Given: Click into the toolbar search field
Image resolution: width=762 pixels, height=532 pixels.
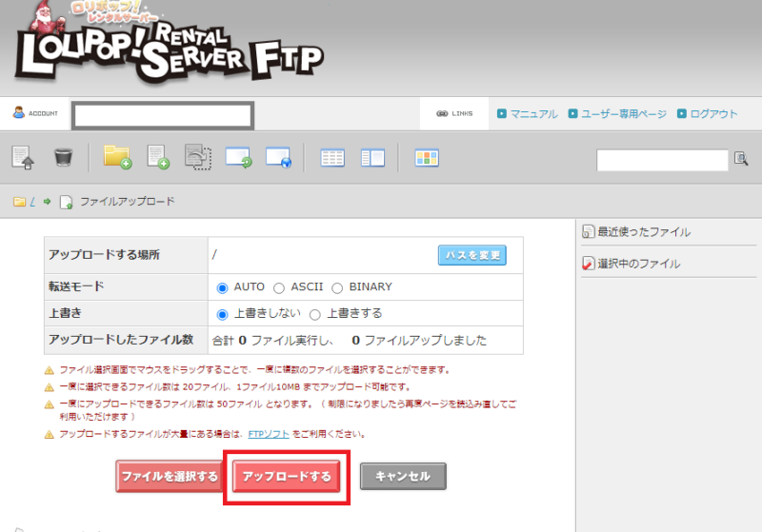Looking at the screenshot, I should (662, 160).
